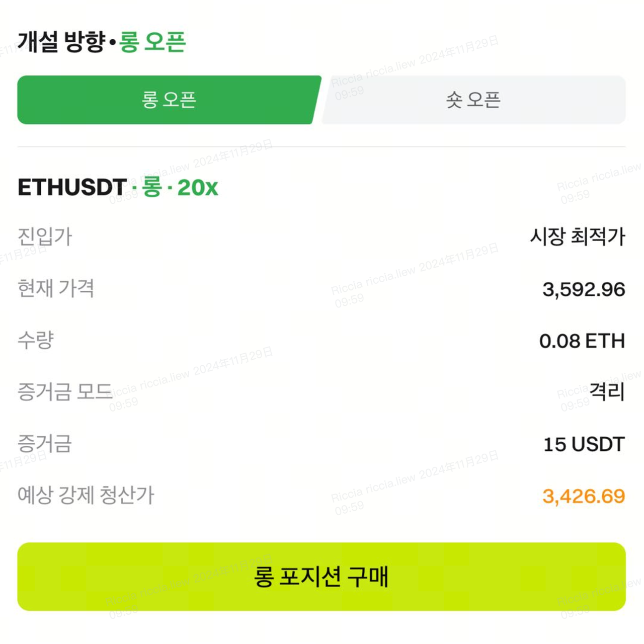
Task: Click the 개설 방향 heading text
Action: [x=61, y=42]
